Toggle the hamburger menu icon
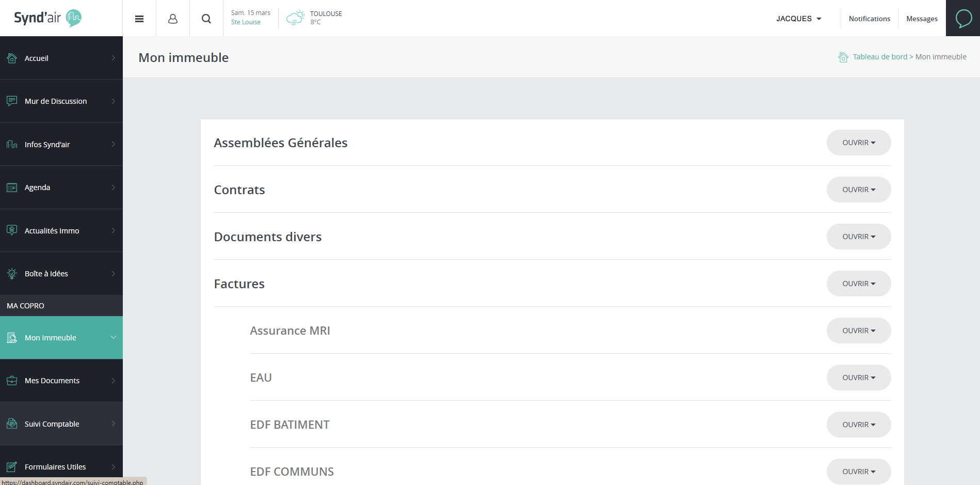The image size is (980, 485). [139, 19]
